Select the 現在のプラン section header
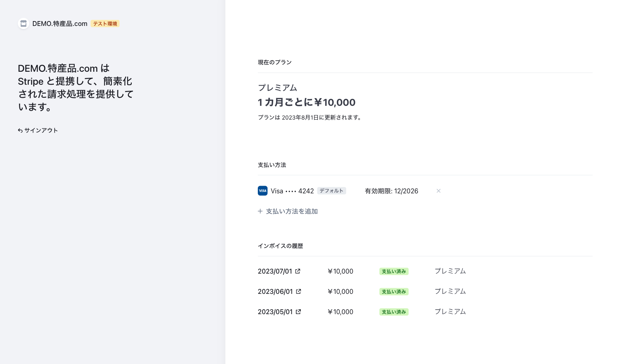 [x=275, y=62]
